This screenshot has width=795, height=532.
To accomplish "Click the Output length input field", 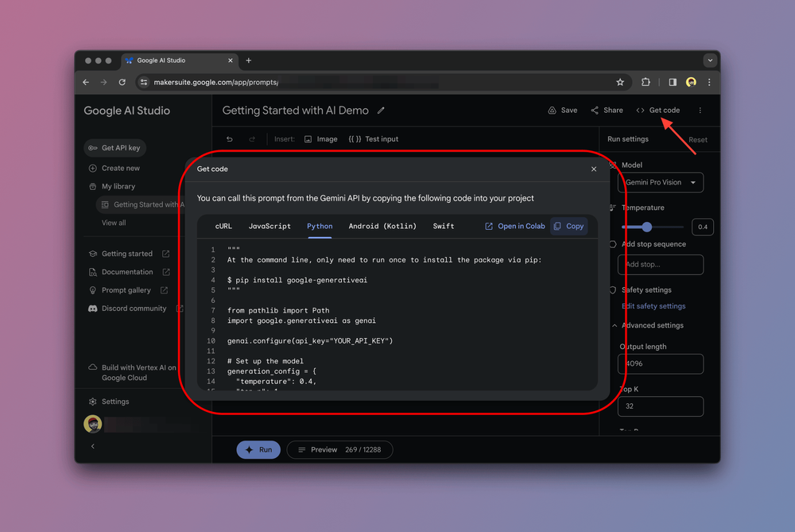I will (x=661, y=363).
